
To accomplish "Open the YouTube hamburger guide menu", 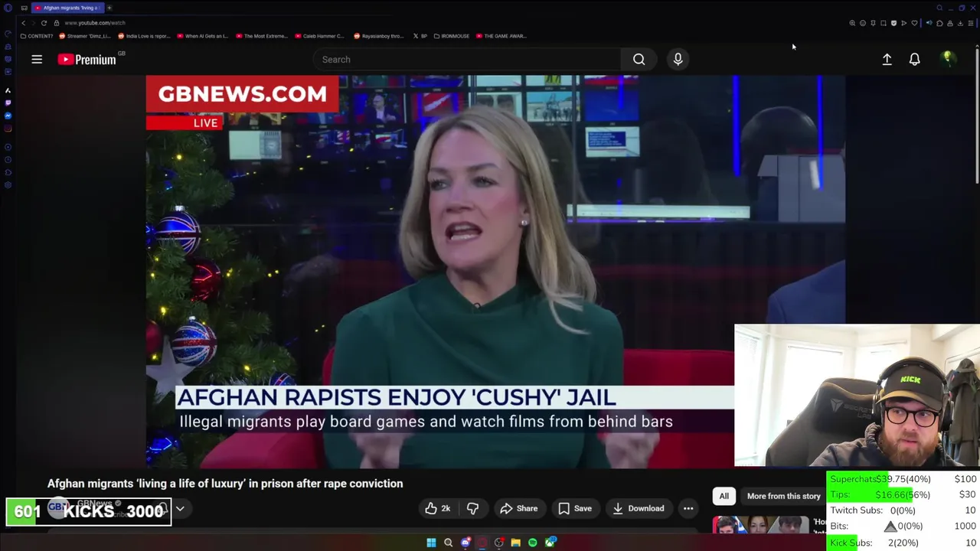I will 37,59.
